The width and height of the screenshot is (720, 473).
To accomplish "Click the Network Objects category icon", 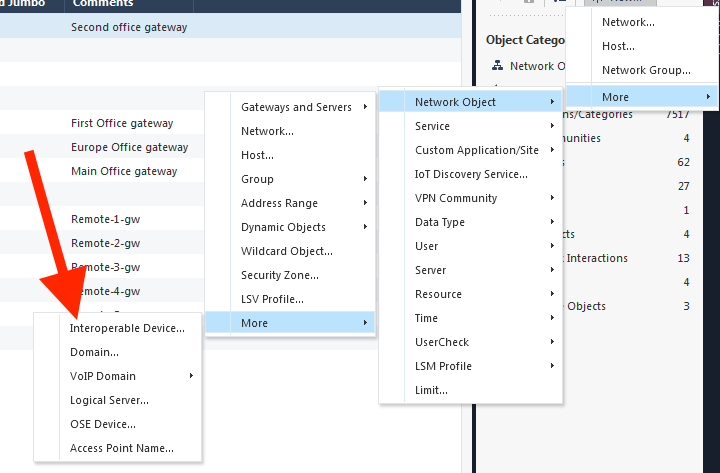I will (x=497, y=66).
